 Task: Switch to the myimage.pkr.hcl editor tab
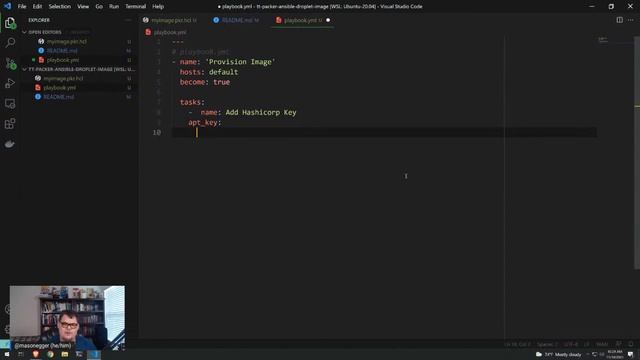coord(171,20)
